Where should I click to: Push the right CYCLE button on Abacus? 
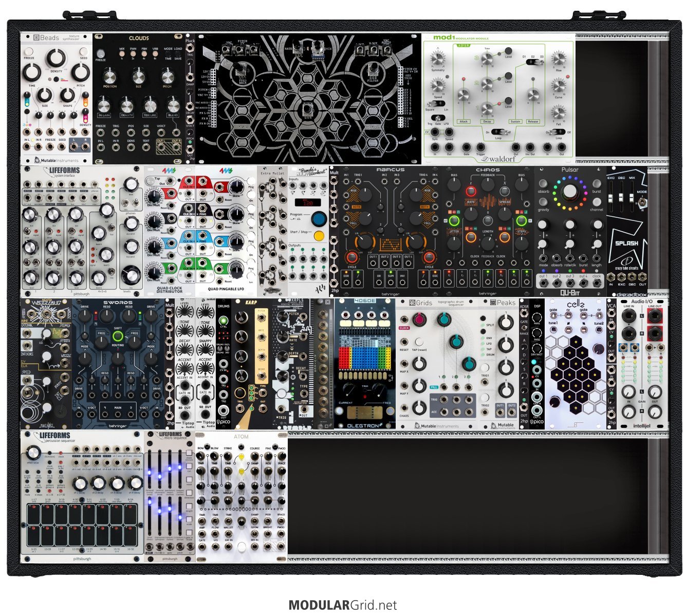pyautogui.click(x=429, y=258)
